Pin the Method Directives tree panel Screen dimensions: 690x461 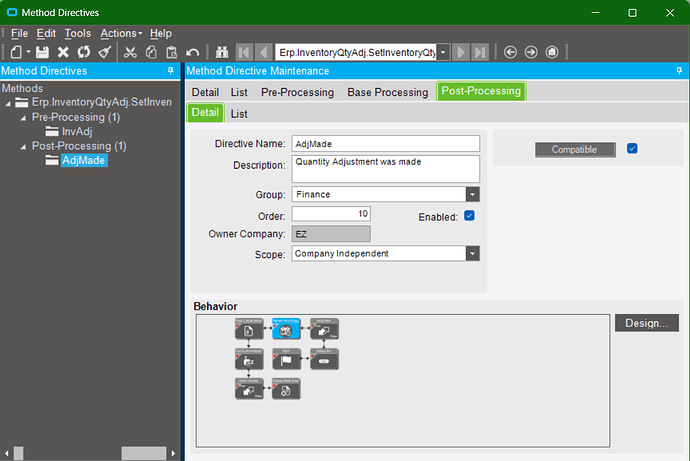[171, 71]
